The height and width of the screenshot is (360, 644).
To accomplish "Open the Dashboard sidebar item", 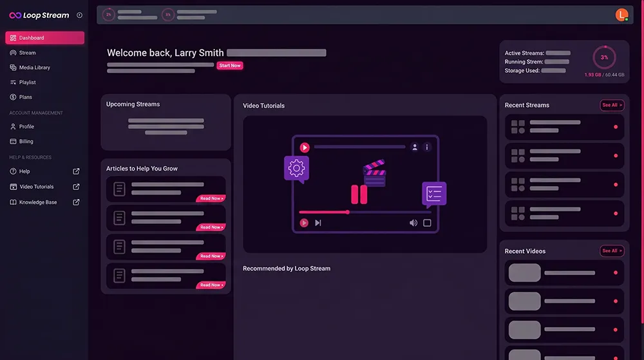I will (45, 38).
